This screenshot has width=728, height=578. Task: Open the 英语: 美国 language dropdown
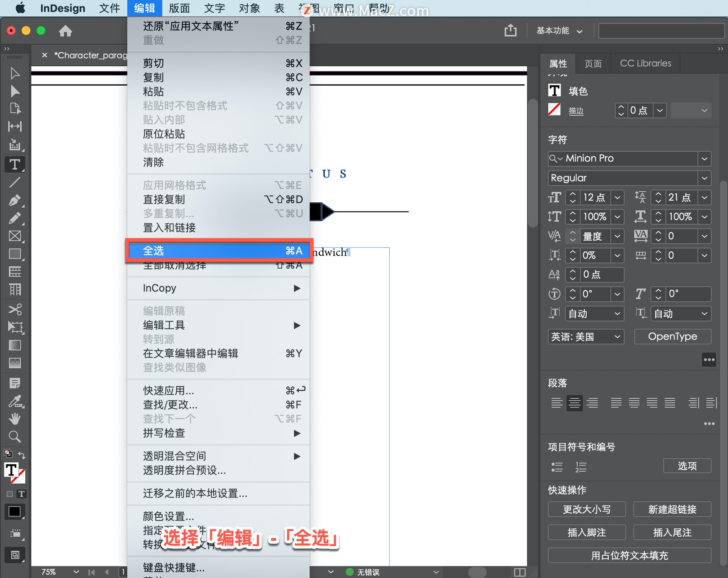(x=586, y=337)
